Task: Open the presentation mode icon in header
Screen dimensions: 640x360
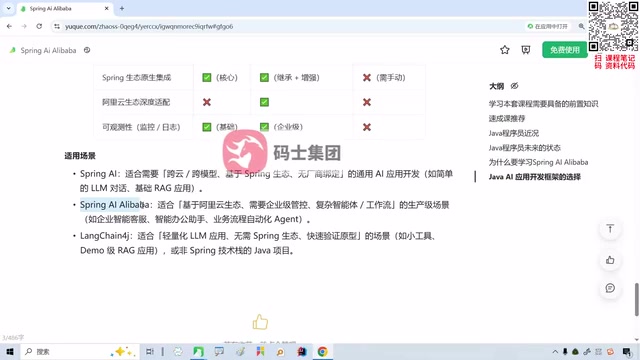Action: point(526,50)
